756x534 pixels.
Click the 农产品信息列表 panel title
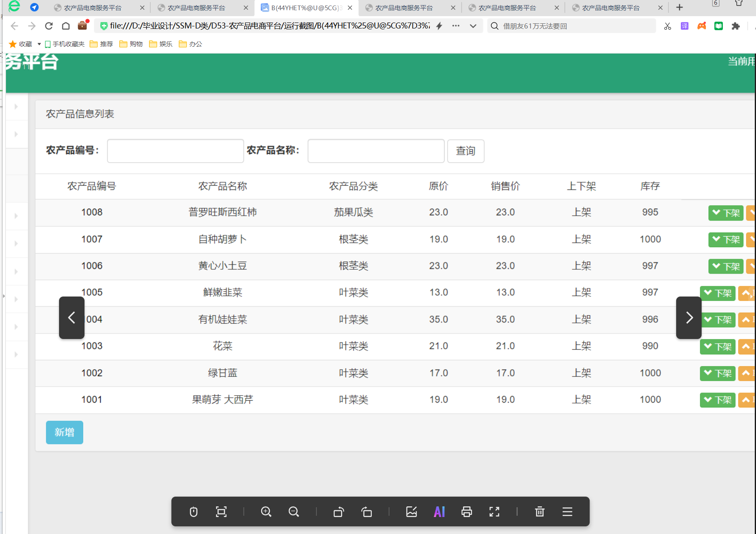pyautogui.click(x=80, y=114)
